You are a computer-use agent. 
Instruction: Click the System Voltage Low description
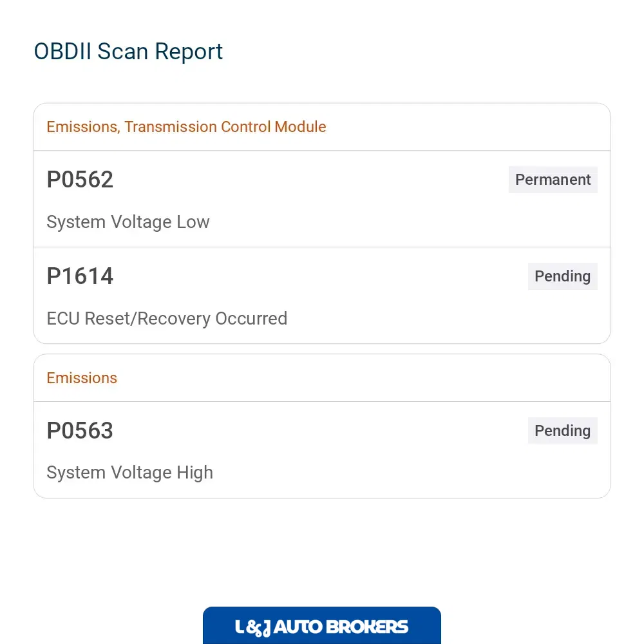click(x=128, y=222)
